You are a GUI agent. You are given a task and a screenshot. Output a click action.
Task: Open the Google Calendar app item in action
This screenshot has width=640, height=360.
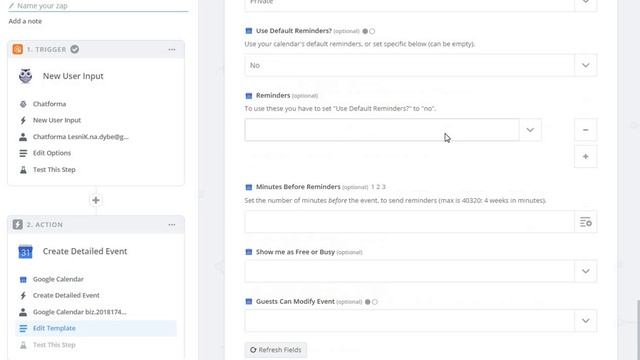pyautogui.click(x=58, y=279)
